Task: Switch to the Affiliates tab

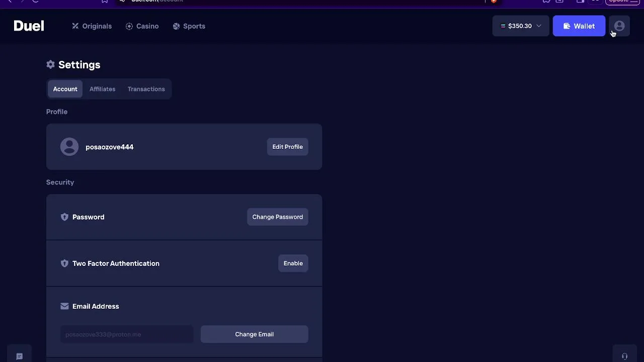Action: click(x=102, y=89)
